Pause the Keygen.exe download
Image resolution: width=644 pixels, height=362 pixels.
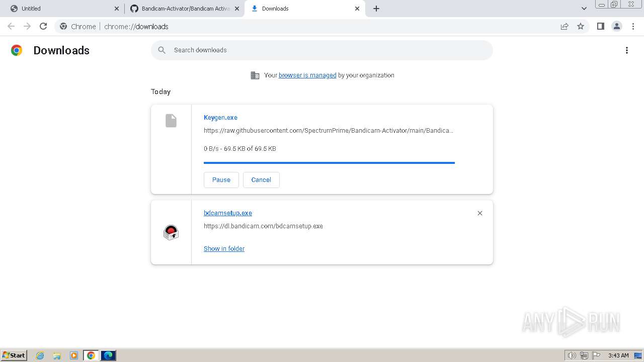[x=221, y=180]
